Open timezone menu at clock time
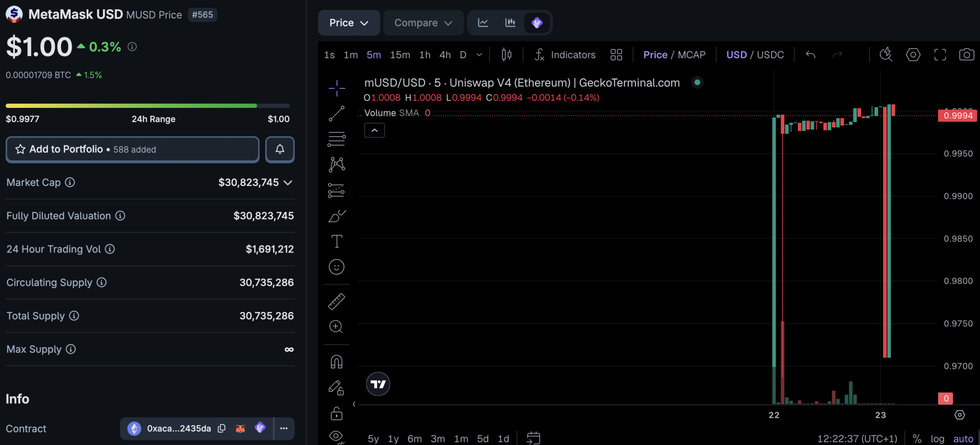This screenshot has height=445, width=980. pos(857,438)
